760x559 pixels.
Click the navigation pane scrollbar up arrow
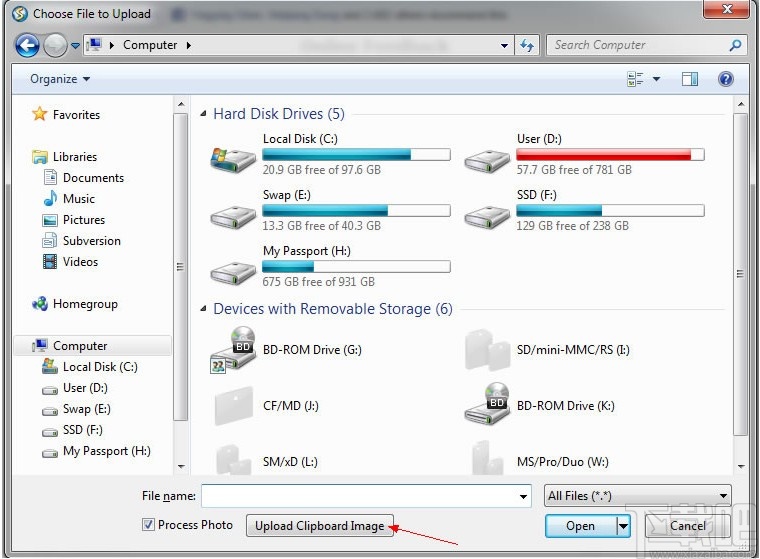pos(181,104)
